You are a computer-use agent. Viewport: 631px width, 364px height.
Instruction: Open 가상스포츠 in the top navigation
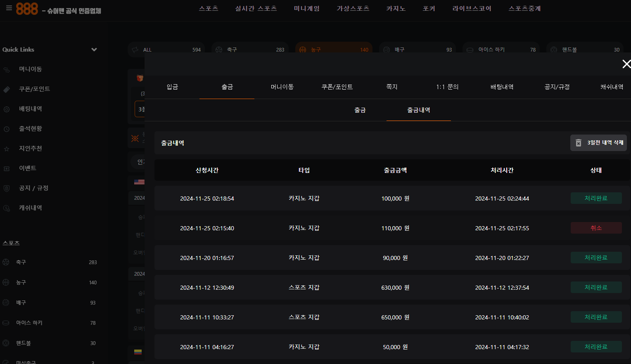(x=353, y=9)
